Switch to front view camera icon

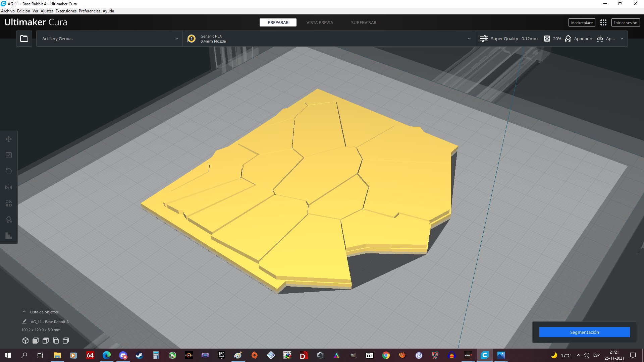click(x=36, y=341)
